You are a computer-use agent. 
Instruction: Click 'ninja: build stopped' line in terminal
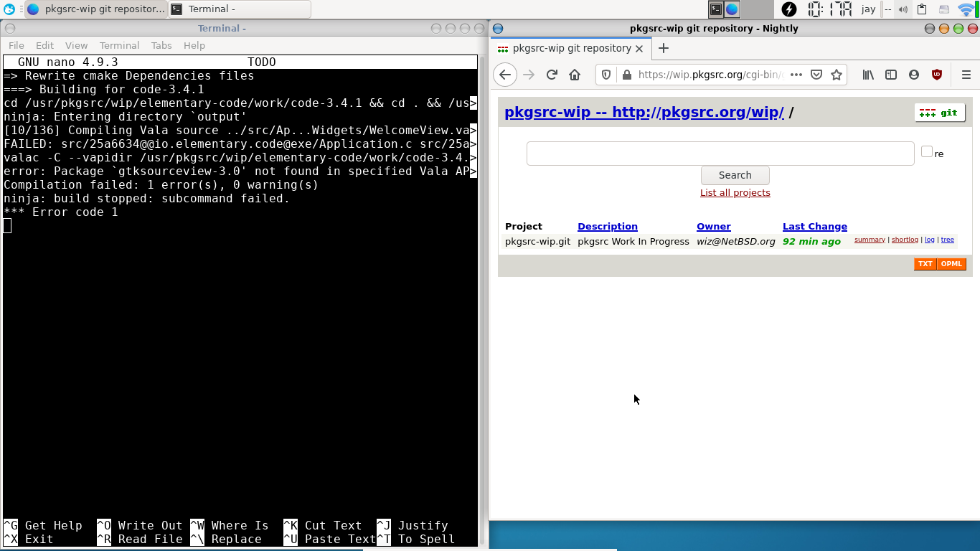pos(147,199)
